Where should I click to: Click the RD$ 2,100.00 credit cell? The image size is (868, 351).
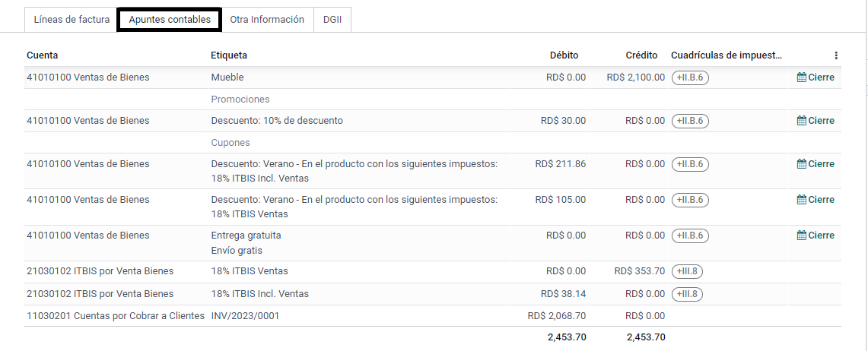(x=635, y=77)
